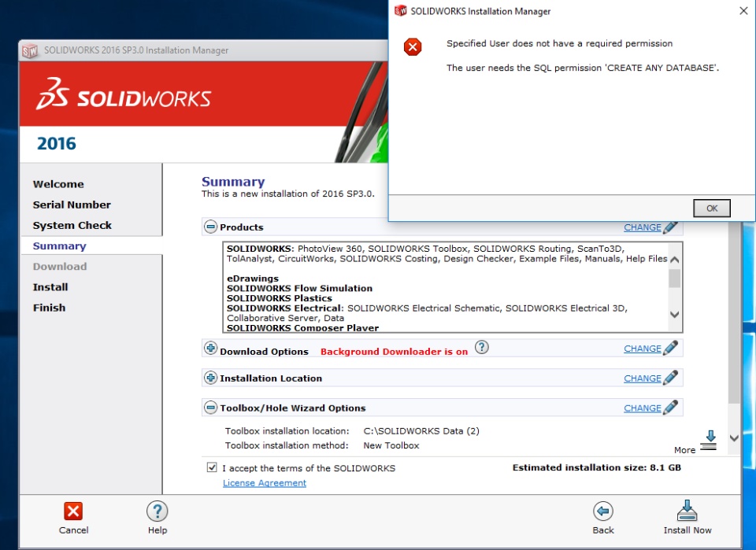The height and width of the screenshot is (550, 756).
Task: Click the toolbox path 'C:\SOLIDWORKS Data (2)'
Action: coord(421,430)
